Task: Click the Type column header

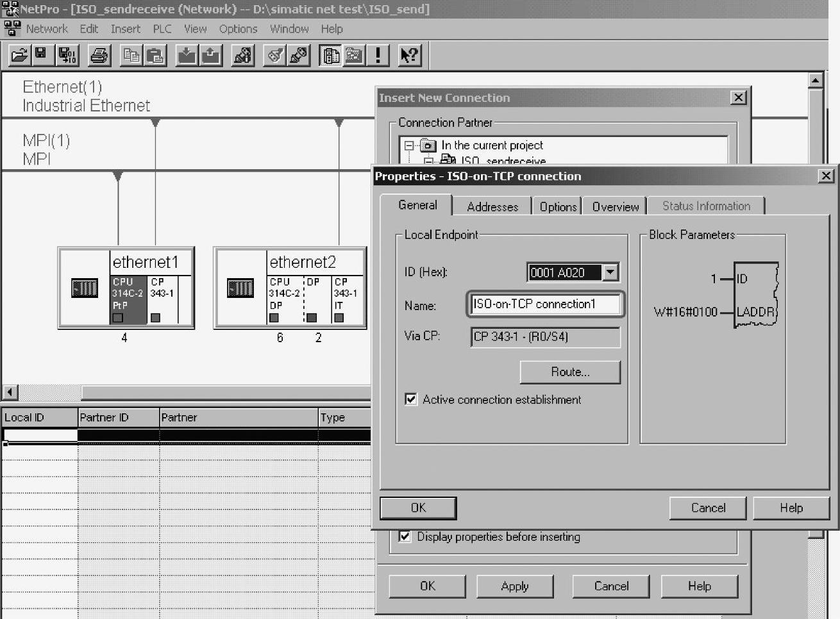Action: pos(344,417)
